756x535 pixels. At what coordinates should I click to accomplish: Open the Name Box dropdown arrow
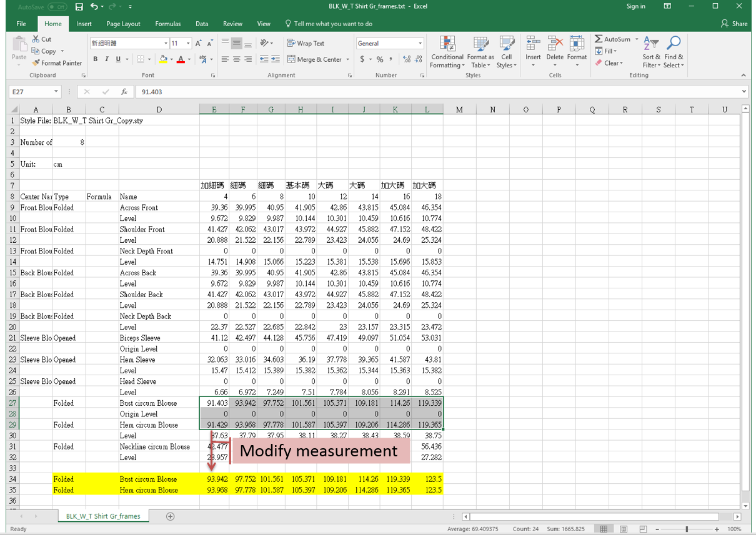pos(56,92)
